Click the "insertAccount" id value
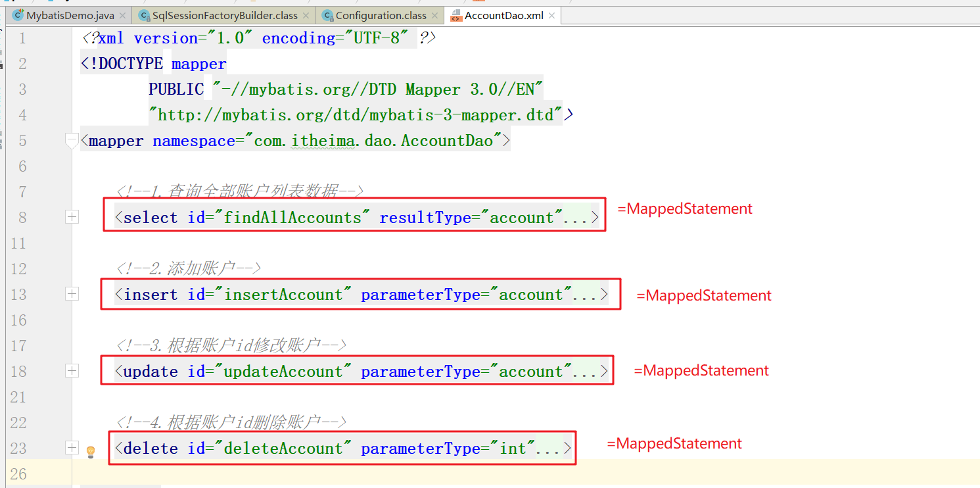 [283, 295]
